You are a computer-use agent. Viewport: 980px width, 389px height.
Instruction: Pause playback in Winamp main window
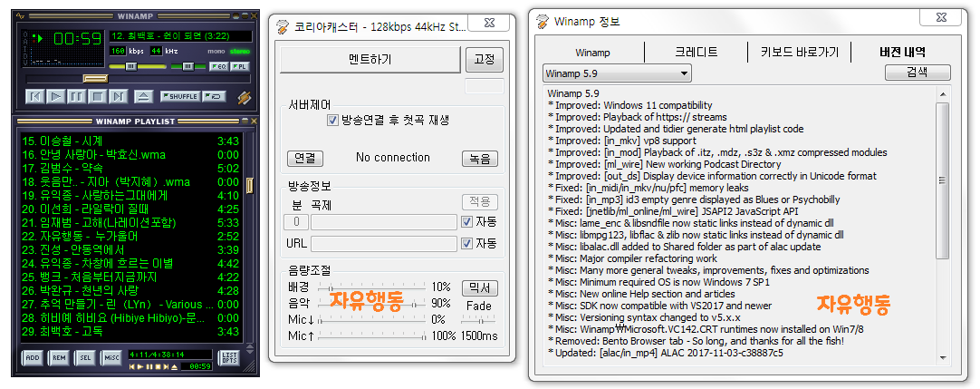76,96
